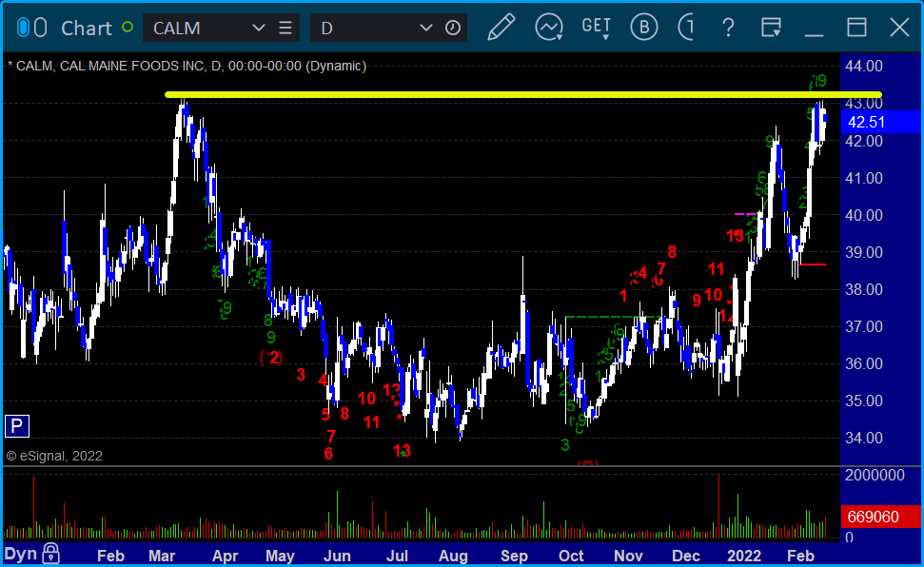Viewport: 924px width, 567px height.
Task: Expand the interval dropdown arrow beside D
Action: 426,28
